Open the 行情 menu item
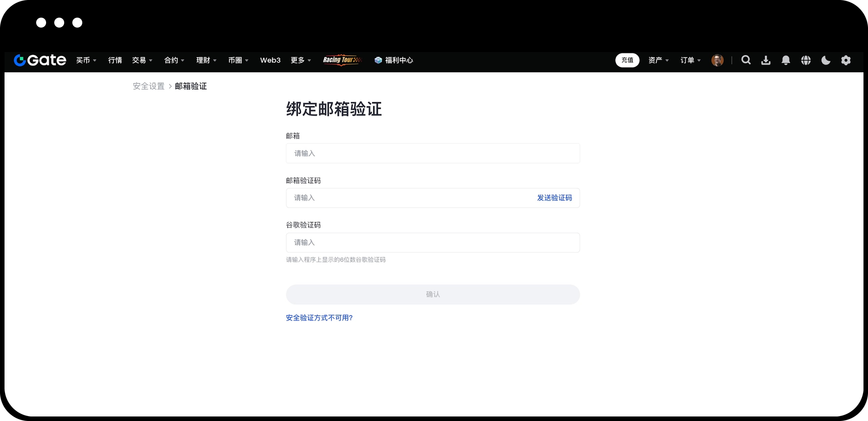This screenshot has height=421, width=868. click(115, 60)
